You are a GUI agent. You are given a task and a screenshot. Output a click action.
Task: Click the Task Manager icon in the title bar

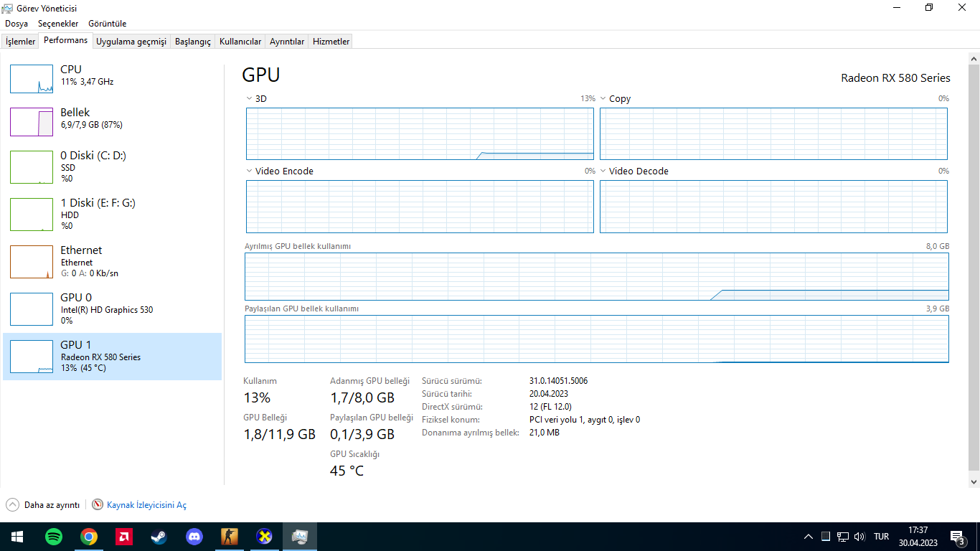(7, 8)
